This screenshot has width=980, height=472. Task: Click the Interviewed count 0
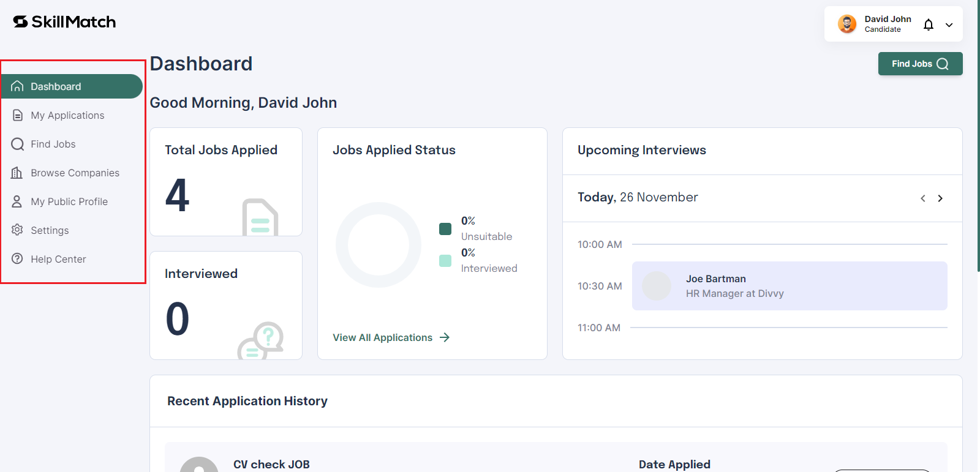(178, 319)
